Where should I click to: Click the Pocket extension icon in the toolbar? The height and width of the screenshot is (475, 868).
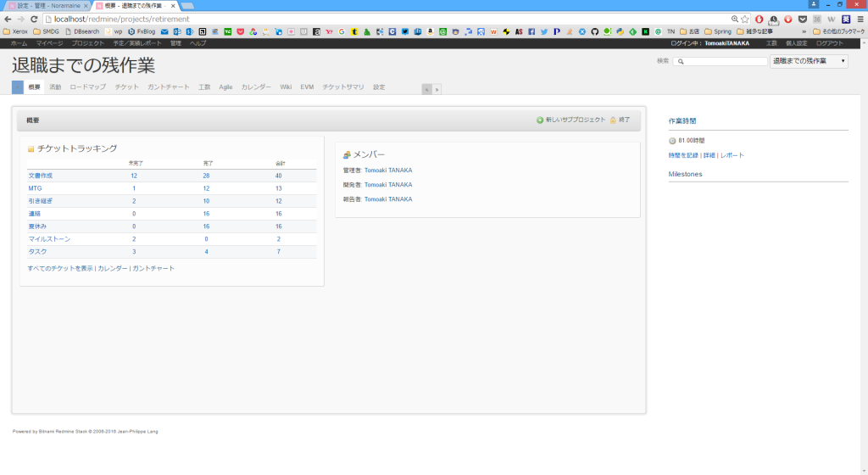click(x=802, y=19)
